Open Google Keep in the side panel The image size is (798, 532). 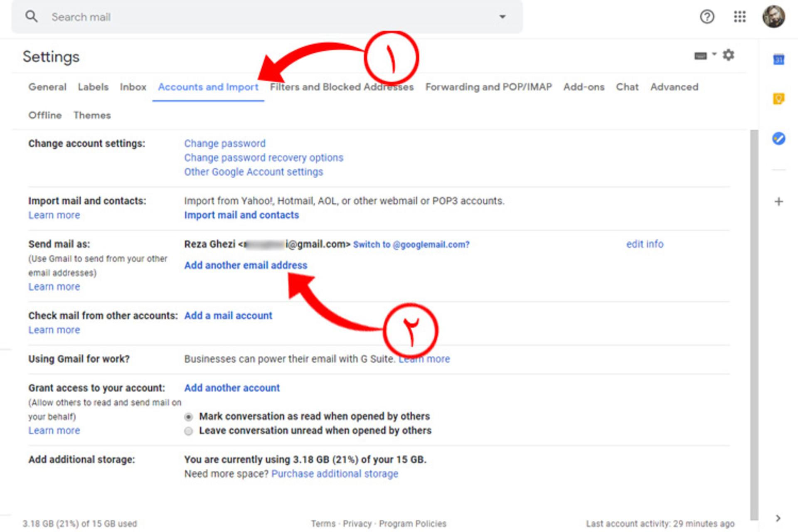pyautogui.click(x=778, y=99)
